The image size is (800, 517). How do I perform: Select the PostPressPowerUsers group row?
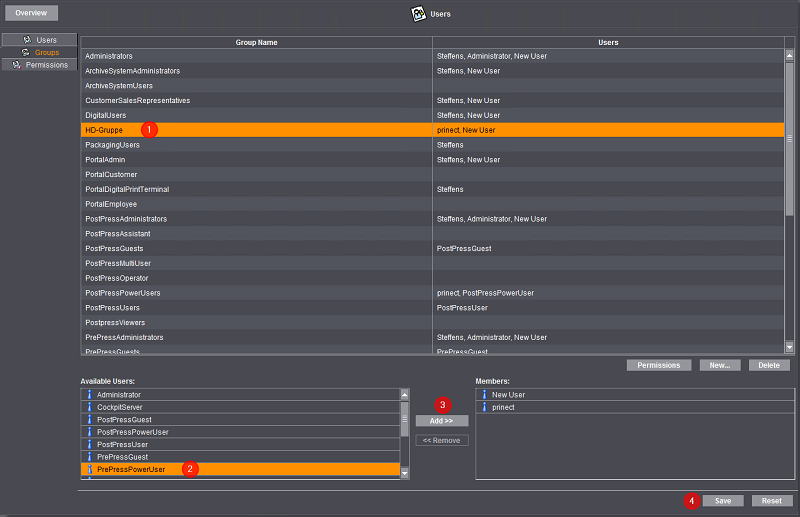point(256,293)
